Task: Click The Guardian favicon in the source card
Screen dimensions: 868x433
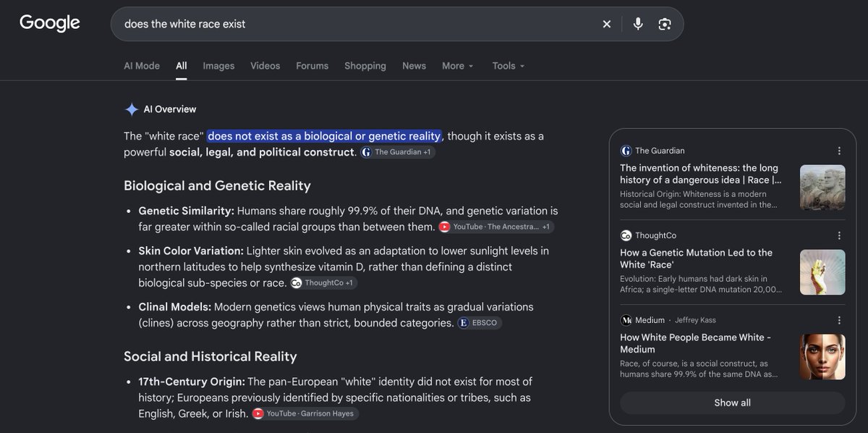Action: click(626, 151)
